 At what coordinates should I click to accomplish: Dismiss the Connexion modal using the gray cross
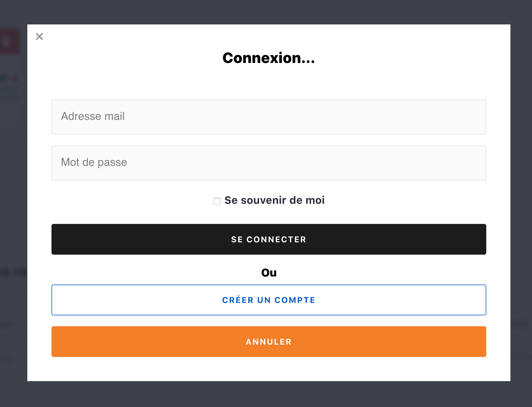(39, 37)
